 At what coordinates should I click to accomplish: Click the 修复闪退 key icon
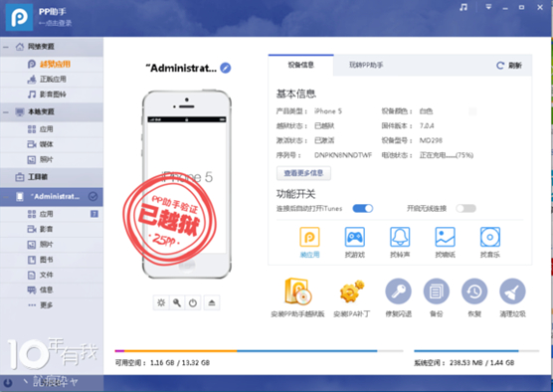tap(398, 292)
